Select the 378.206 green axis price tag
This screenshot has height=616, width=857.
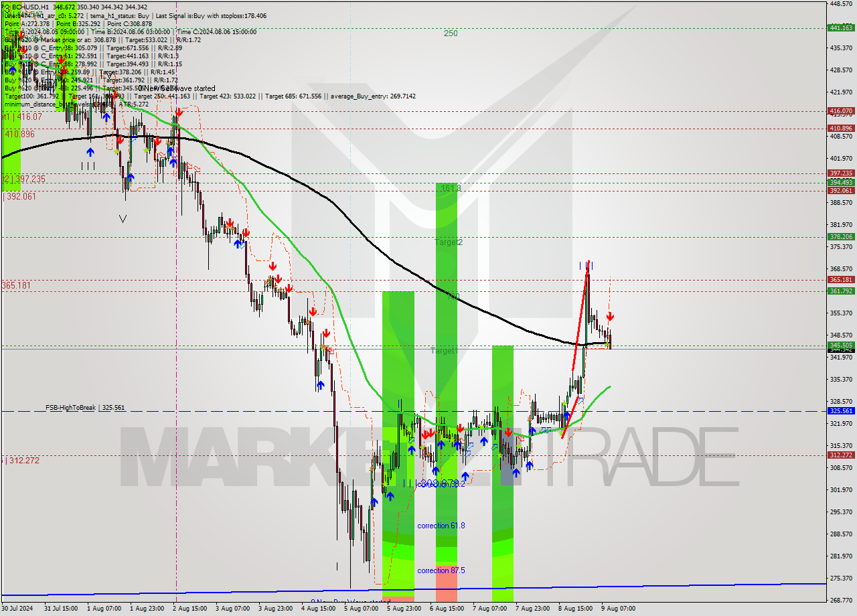[x=841, y=236]
